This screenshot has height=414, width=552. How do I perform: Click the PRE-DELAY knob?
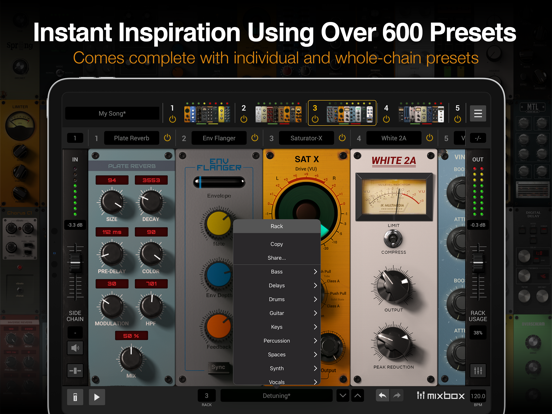112,254
